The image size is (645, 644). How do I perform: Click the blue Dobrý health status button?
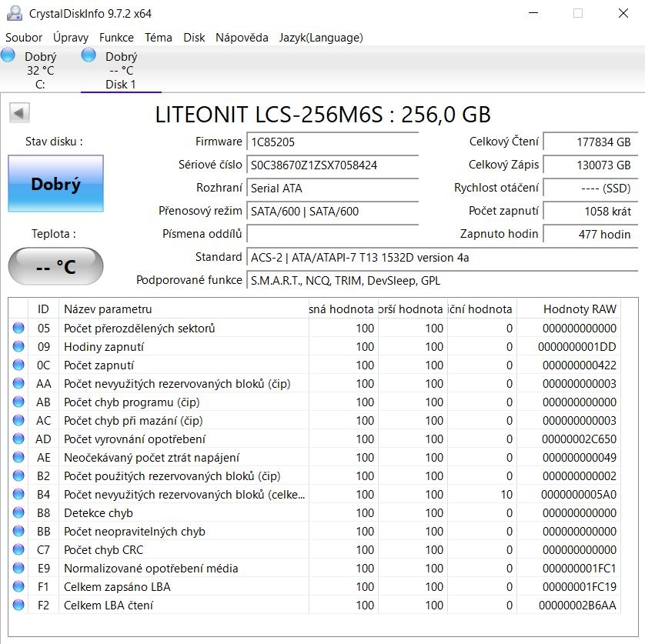pos(55,183)
